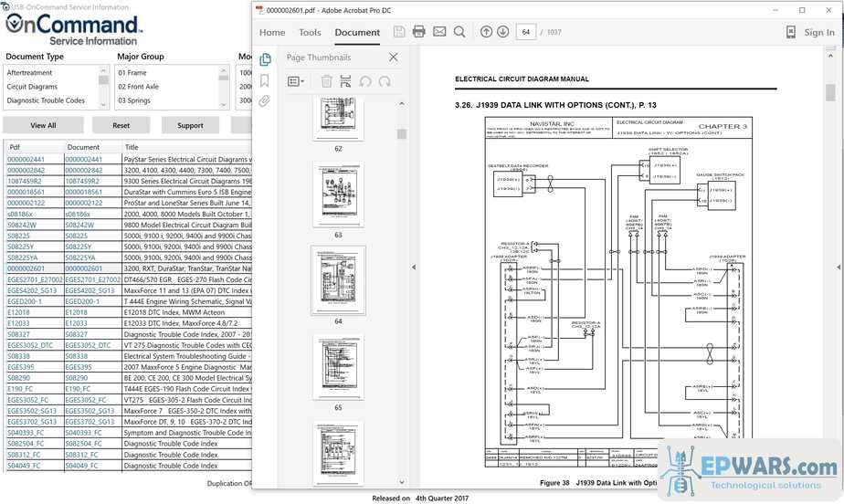844x504 pixels.
Task: Click the page number input field
Action: pyautogui.click(x=526, y=32)
